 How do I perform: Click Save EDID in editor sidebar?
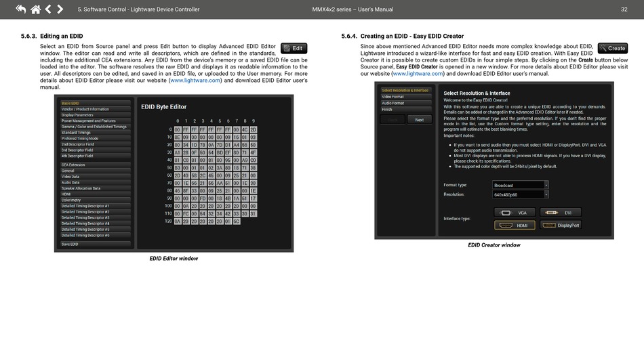coord(96,244)
